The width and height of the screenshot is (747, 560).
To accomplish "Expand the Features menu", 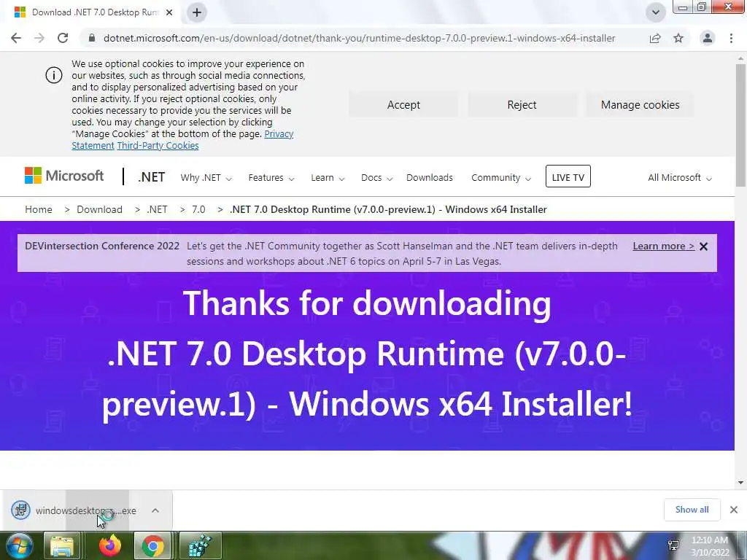I will tap(271, 178).
